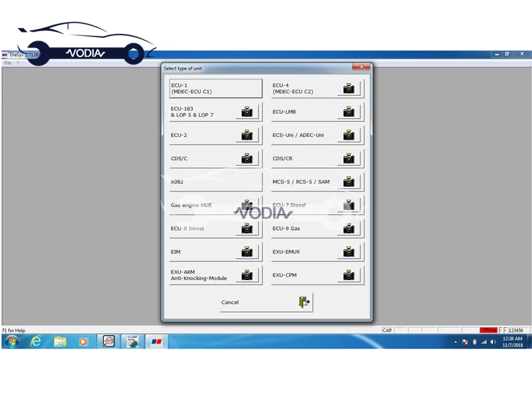The height and width of the screenshot is (399, 532).
Task: Choose the ECU-9 Gas unit label
Action: [286, 228]
